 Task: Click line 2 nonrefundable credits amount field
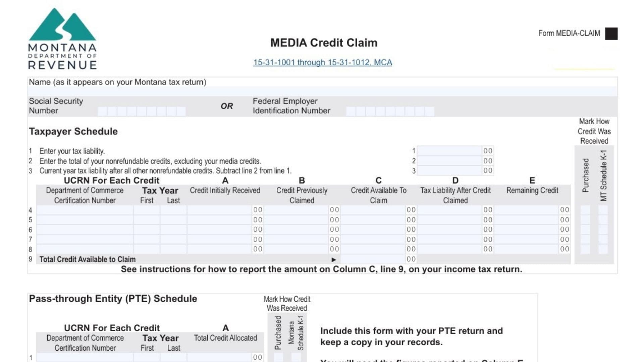click(449, 161)
